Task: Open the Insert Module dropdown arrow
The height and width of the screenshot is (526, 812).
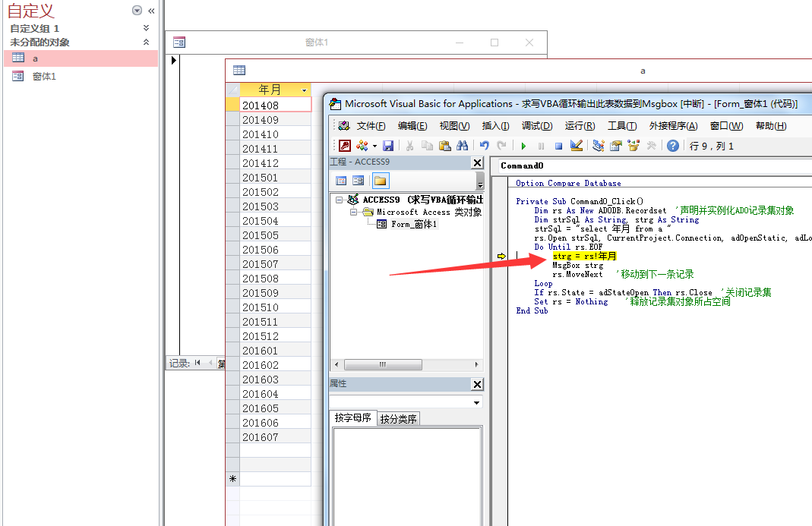Action: [375, 146]
